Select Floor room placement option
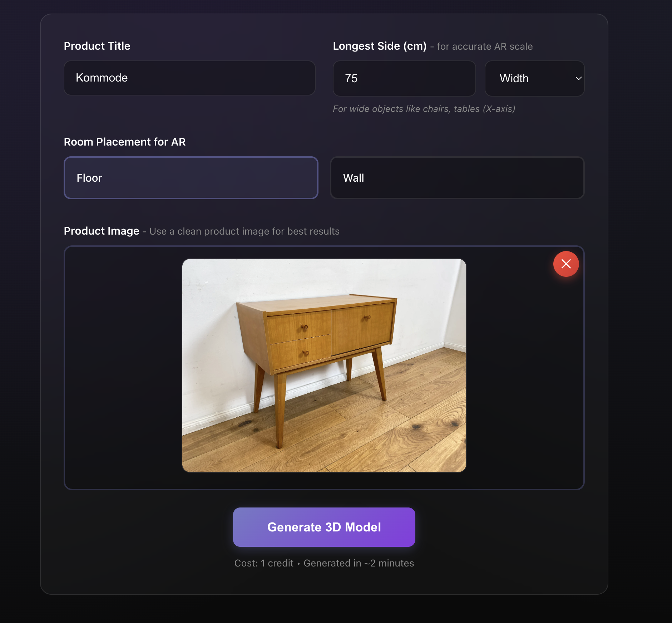672x623 pixels. coord(191,178)
